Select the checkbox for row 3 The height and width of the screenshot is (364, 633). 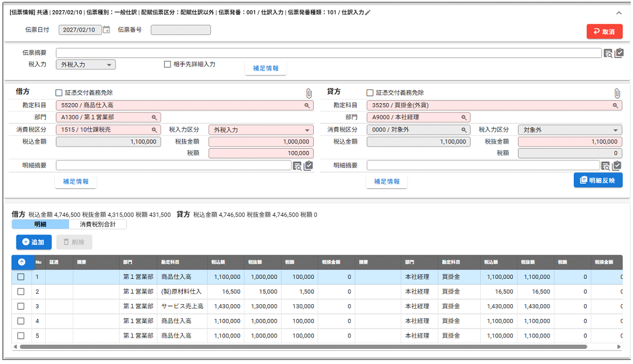21,307
